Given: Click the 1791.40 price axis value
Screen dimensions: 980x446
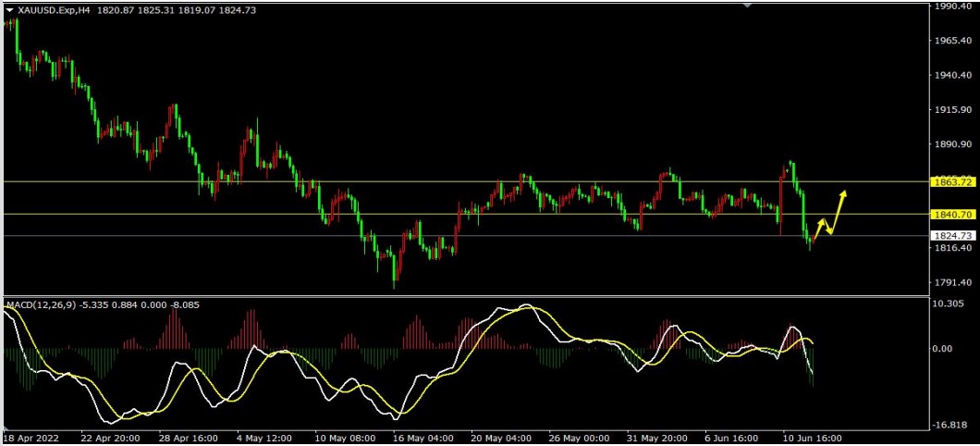Looking at the screenshot, I should pyautogui.click(x=954, y=283).
